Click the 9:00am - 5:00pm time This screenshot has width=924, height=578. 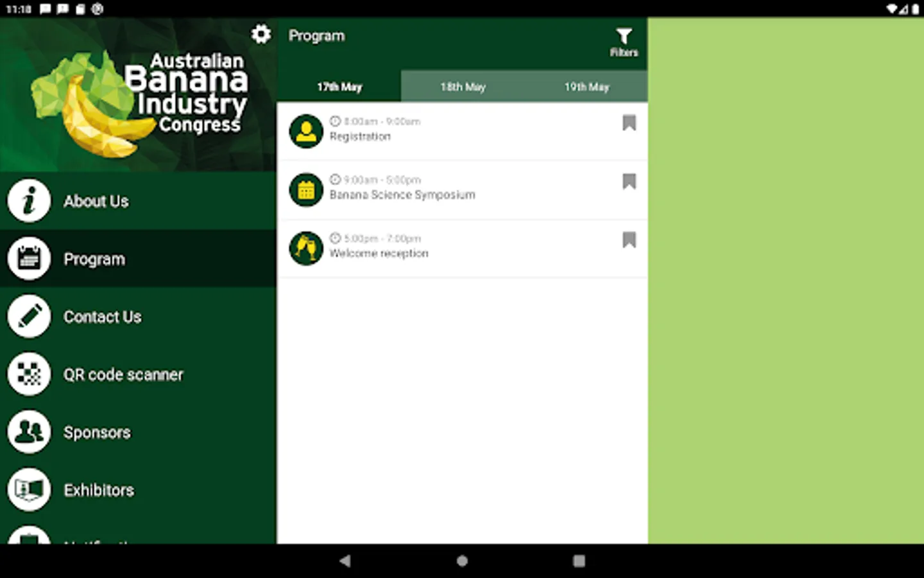point(382,180)
